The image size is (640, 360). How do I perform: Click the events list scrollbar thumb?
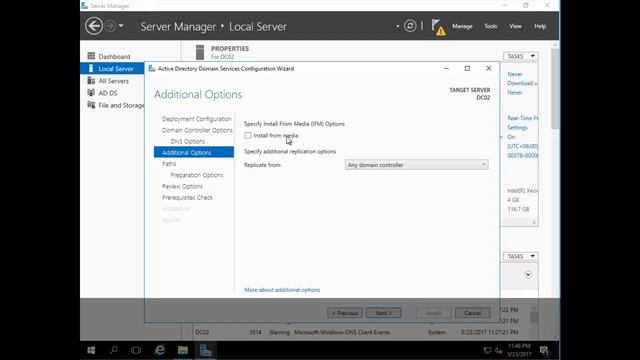point(533,317)
